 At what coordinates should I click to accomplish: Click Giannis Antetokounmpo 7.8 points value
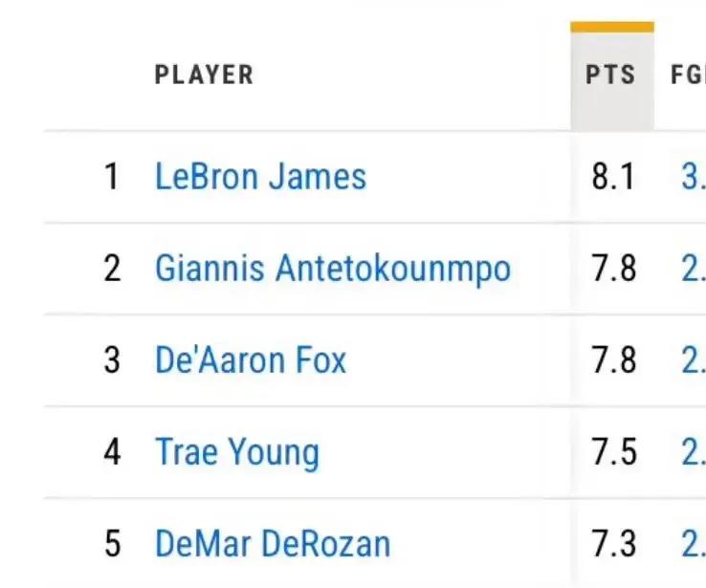pyautogui.click(x=613, y=269)
